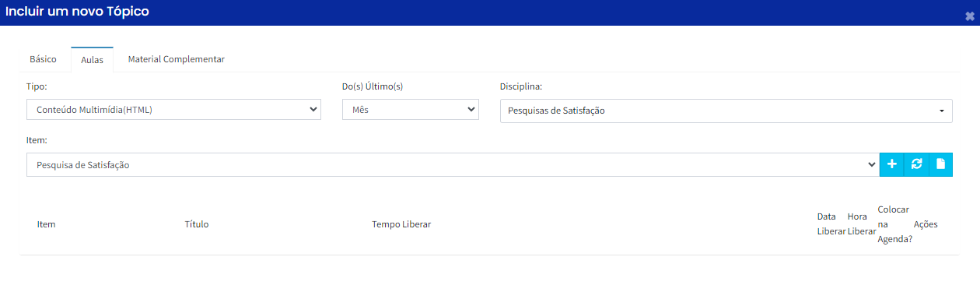Click the document file icon button
This screenshot has height=285, width=980.
tap(940, 164)
